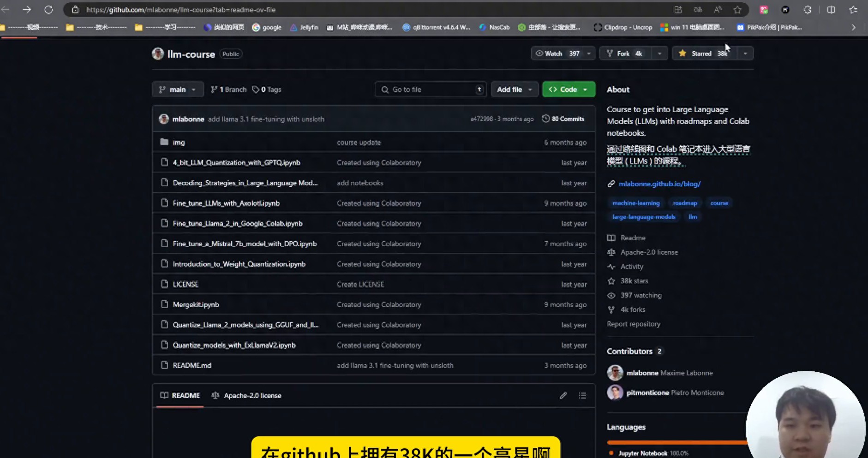View 0 Tags link
Screen dimensions: 868x458
point(266,89)
